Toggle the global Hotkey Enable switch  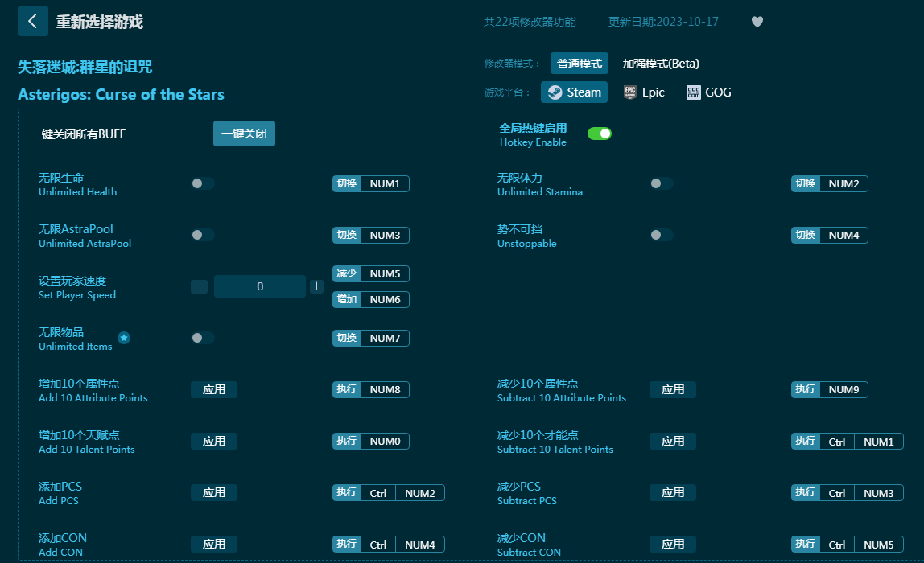(x=600, y=134)
